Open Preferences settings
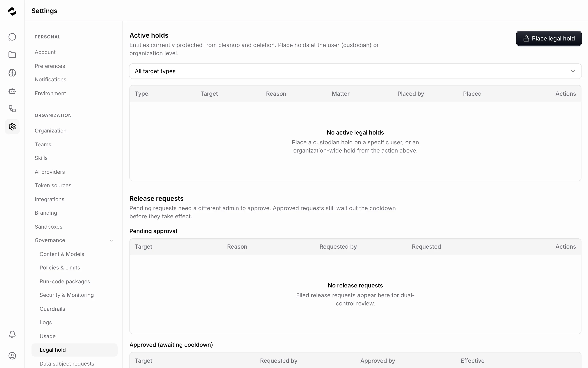Viewport: 588px width, 368px height. 50,66
